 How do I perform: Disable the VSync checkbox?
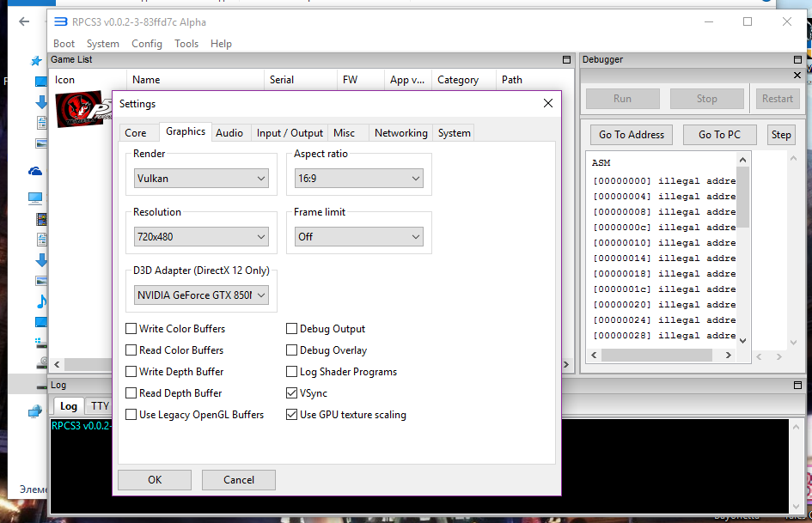pyautogui.click(x=292, y=393)
